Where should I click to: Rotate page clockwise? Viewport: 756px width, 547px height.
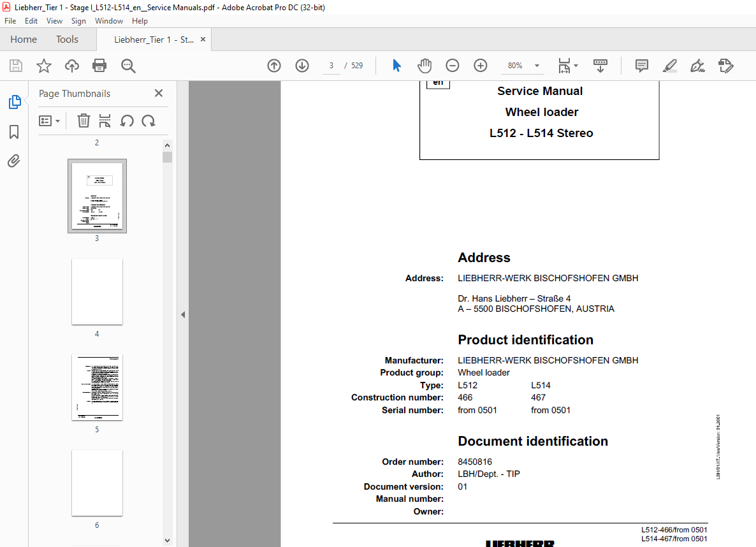[x=149, y=120]
